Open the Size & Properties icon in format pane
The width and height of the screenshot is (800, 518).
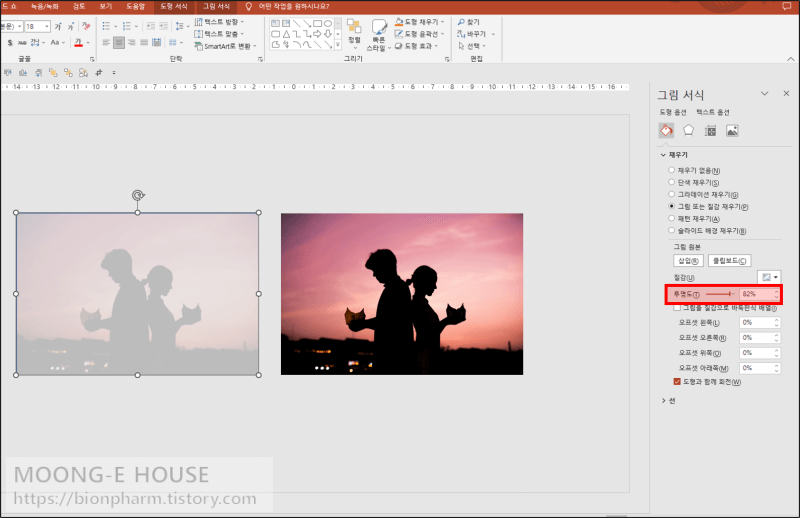tap(710, 131)
